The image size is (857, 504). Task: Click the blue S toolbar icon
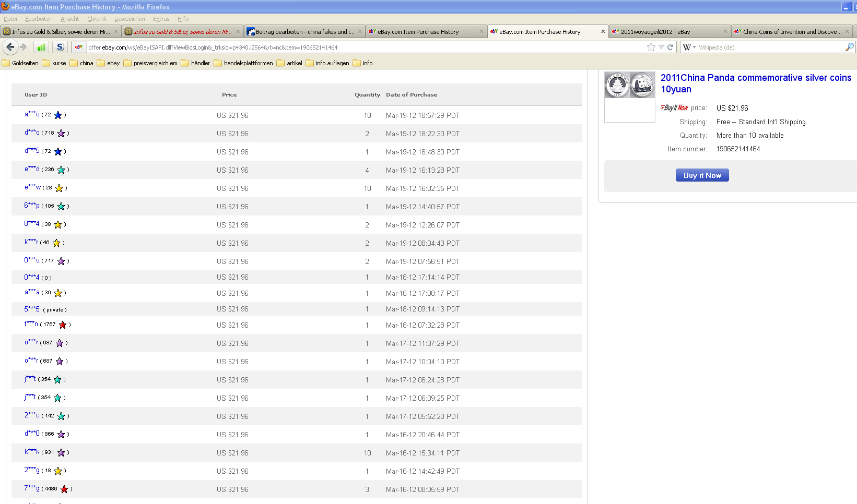pyautogui.click(x=60, y=47)
